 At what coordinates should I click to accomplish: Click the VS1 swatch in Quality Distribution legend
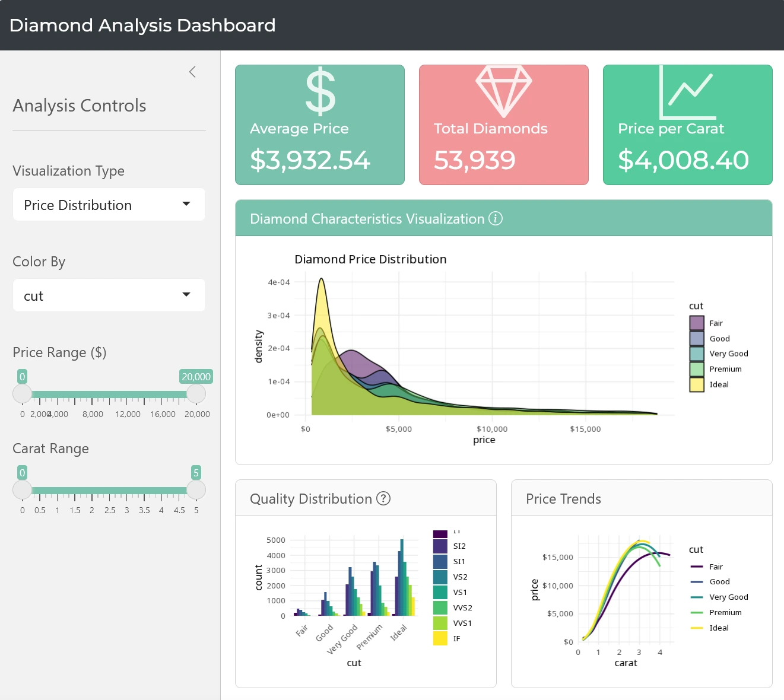tap(440, 592)
